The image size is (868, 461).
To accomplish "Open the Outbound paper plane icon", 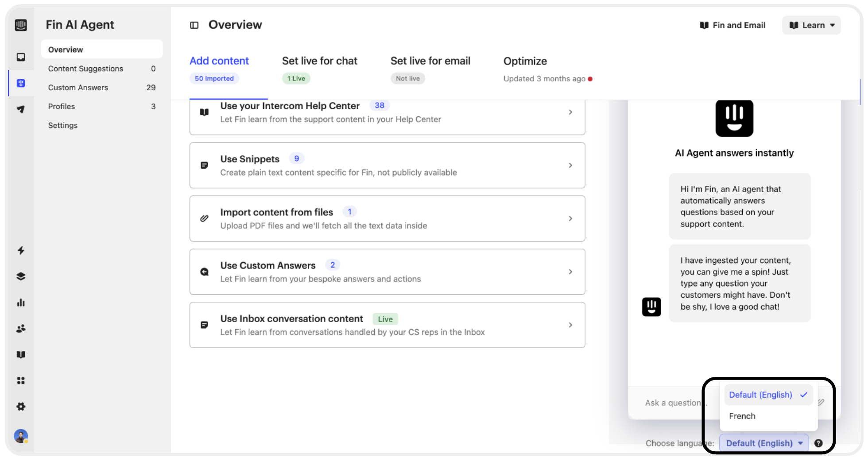I will pos(21,109).
